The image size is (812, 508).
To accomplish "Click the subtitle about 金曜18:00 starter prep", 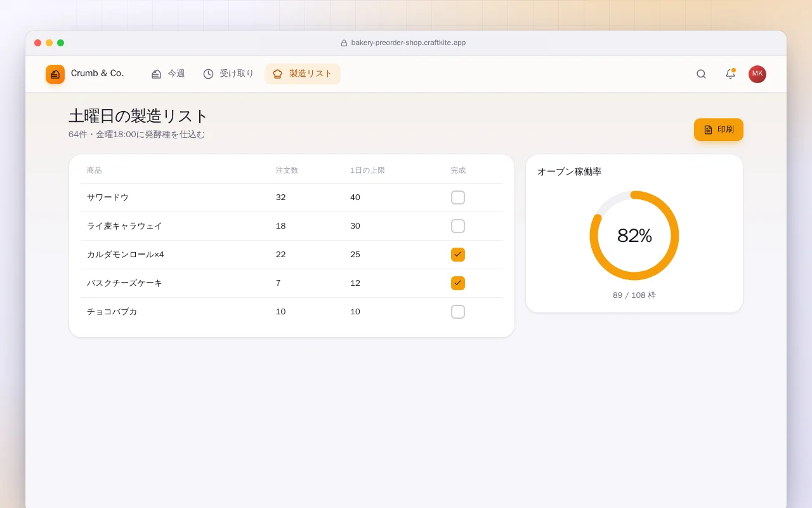I will click(x=136, y=135).
